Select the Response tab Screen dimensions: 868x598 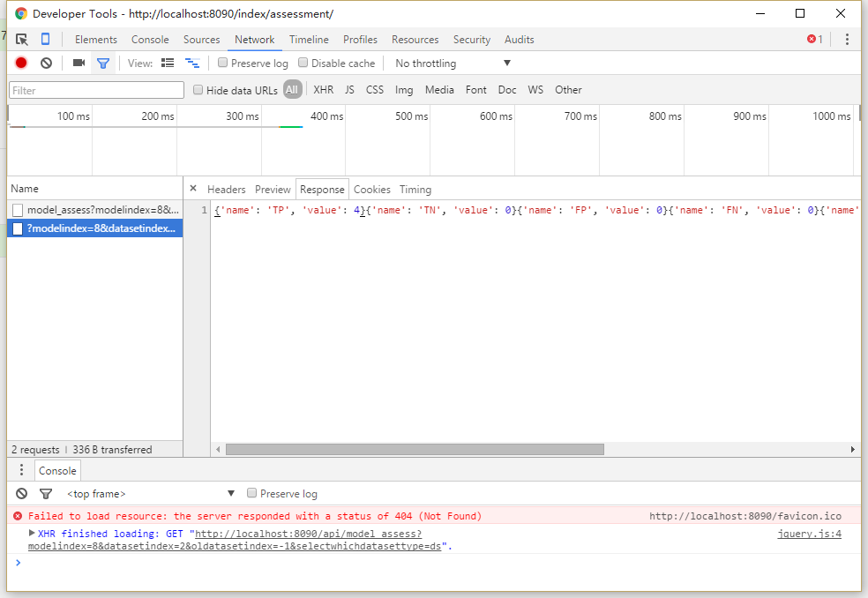click(322, 190)
